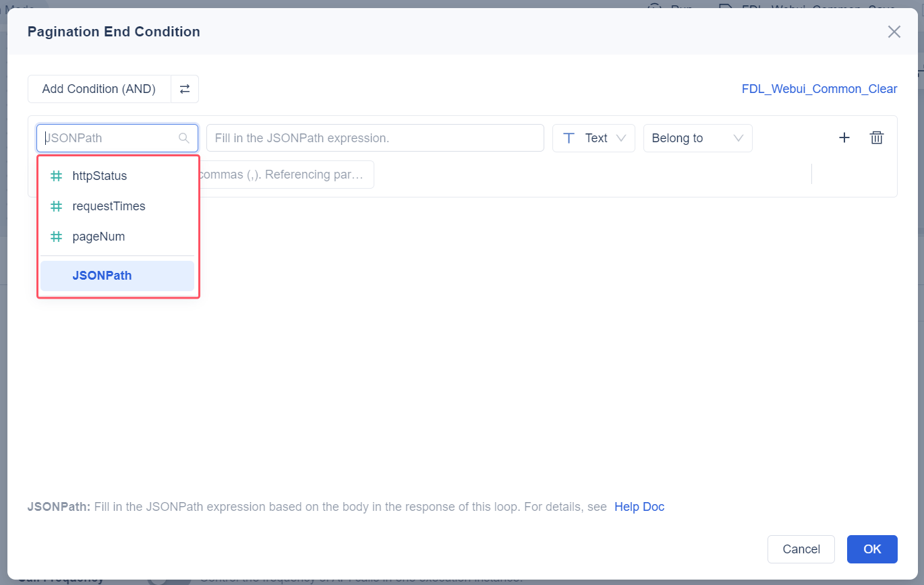Pick the highlighted JSONPath option
Image resolution: width=924 pixels, height=585 pixels.
pyautogui.click(x=117, y=276)
